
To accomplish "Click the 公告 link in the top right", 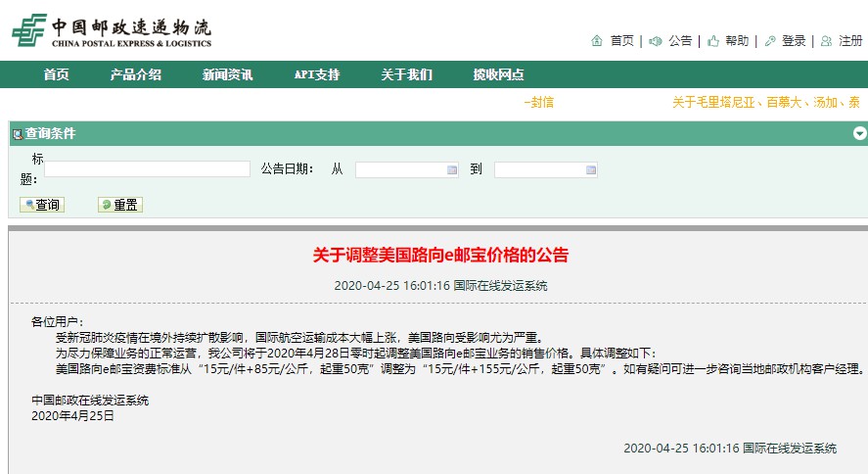I will coord(680,41).
